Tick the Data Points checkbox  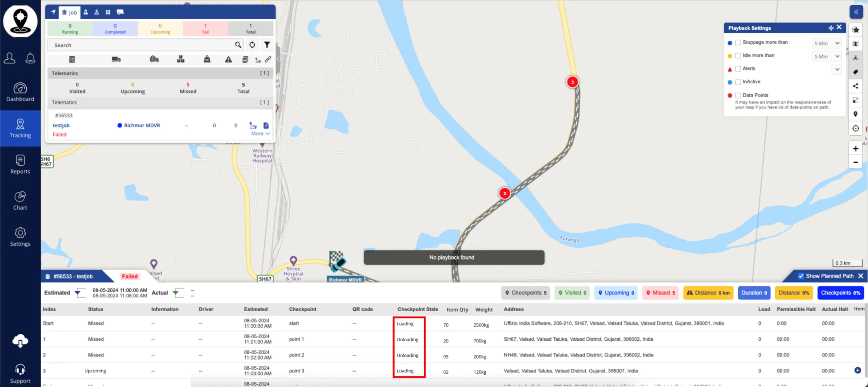click(738, 95)
